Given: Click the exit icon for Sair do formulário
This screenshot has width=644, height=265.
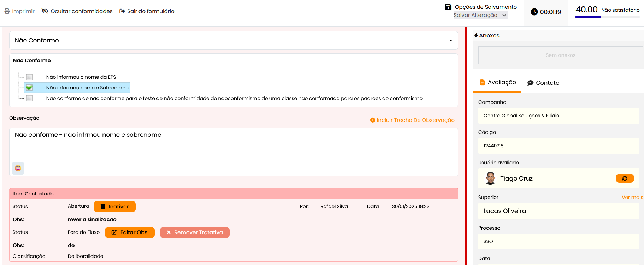Looking at the screenshot, I should [122, 11].
